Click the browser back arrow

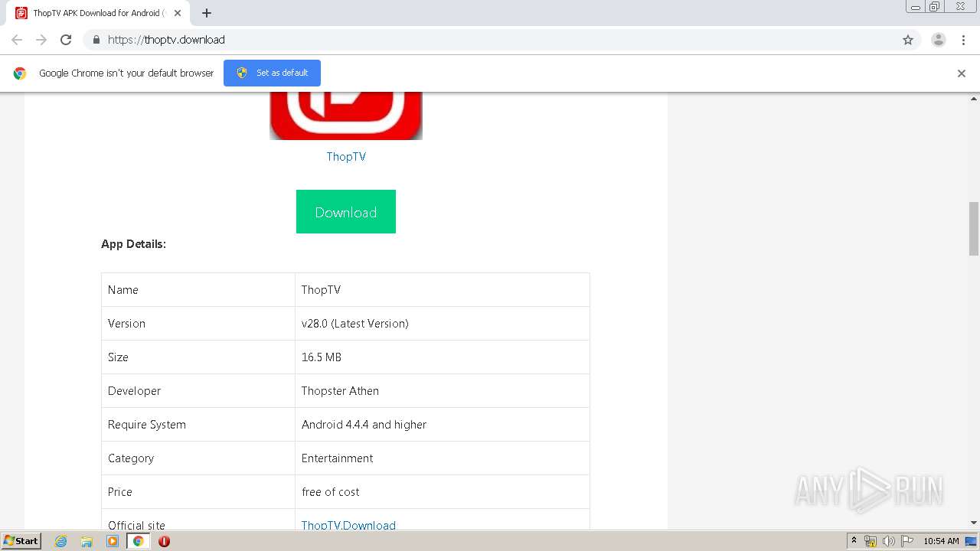[17, 40]
